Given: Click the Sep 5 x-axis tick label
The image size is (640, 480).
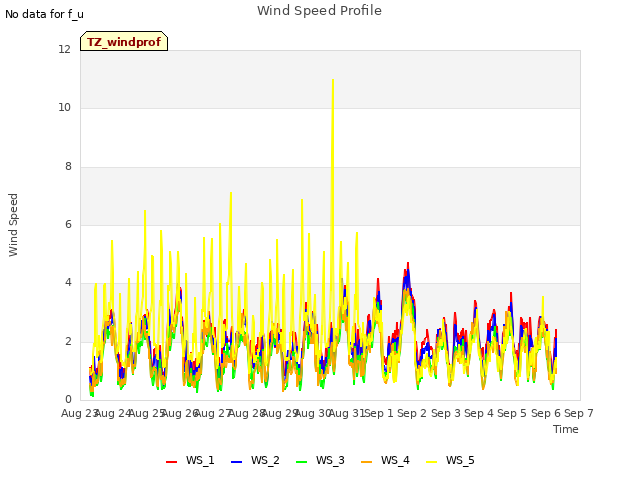Looking at the screenshot, I should click(x=512, y=413).
